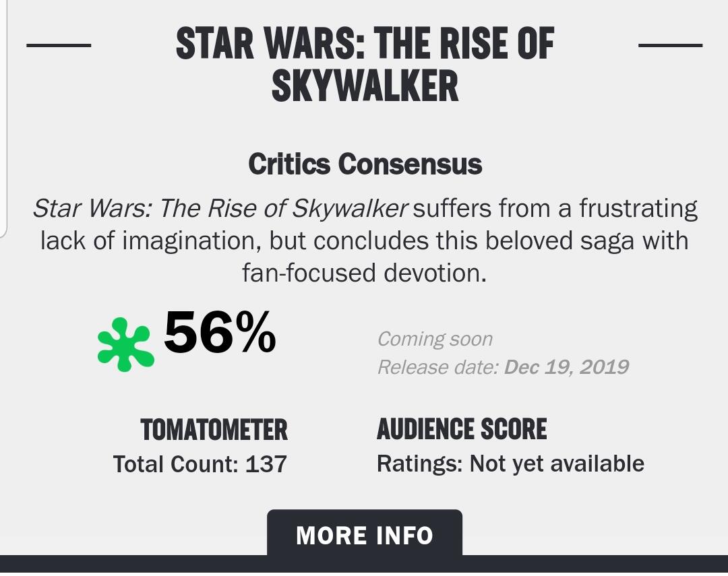728x576 pixels.
Task: Click the AUDIENCE SCORE label
Action: click(462, 428)
